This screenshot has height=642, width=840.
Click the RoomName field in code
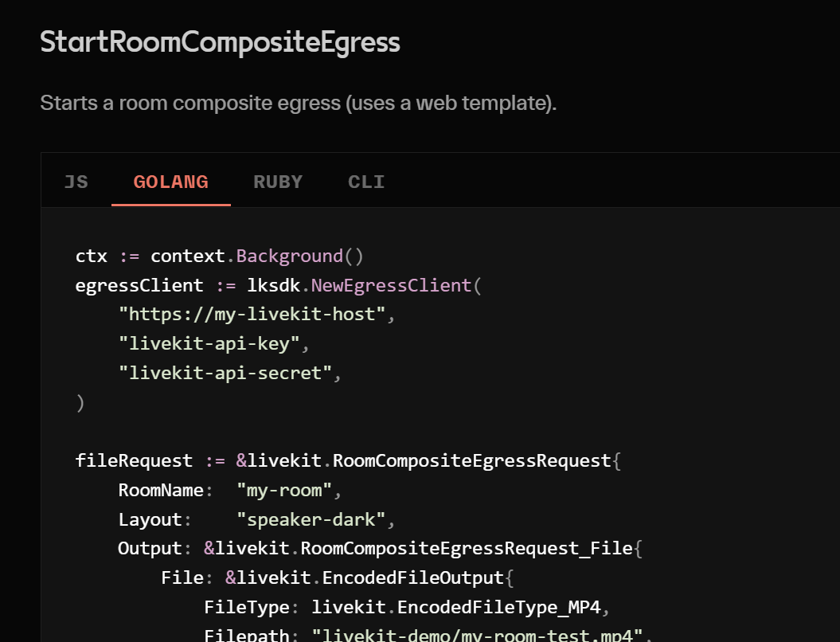(161, 490)
